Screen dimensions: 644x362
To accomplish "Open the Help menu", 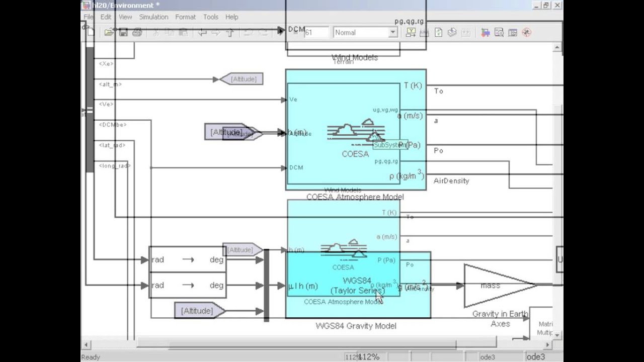I will tap(232, 17).
